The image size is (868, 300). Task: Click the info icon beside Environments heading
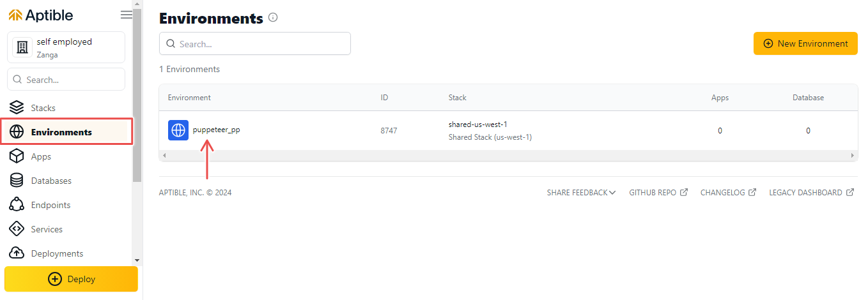pyautogui.click(x=273, y=18)
